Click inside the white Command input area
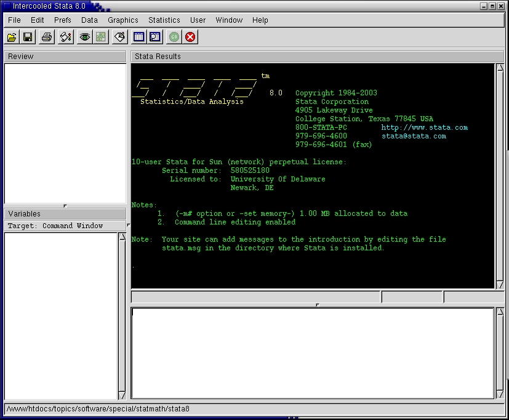This screenshot has width=509, height=420. pos(313,353)
